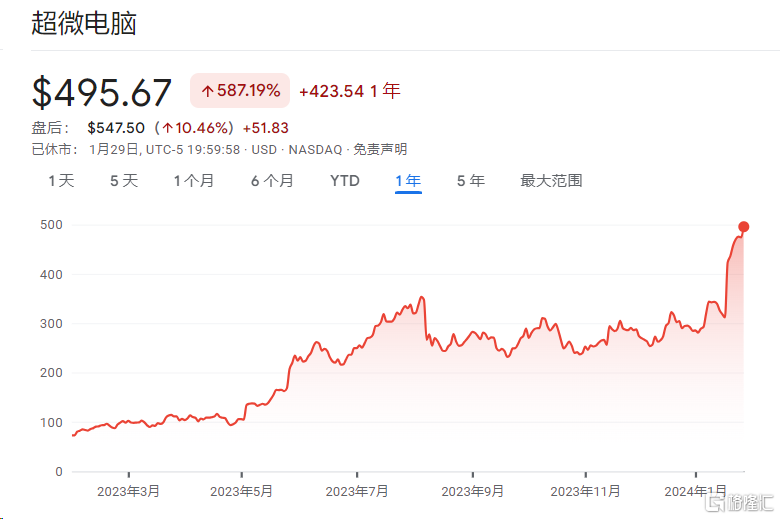Select the active 1年 tab
This screenshot has width=780, height=519.
point(408,181)
